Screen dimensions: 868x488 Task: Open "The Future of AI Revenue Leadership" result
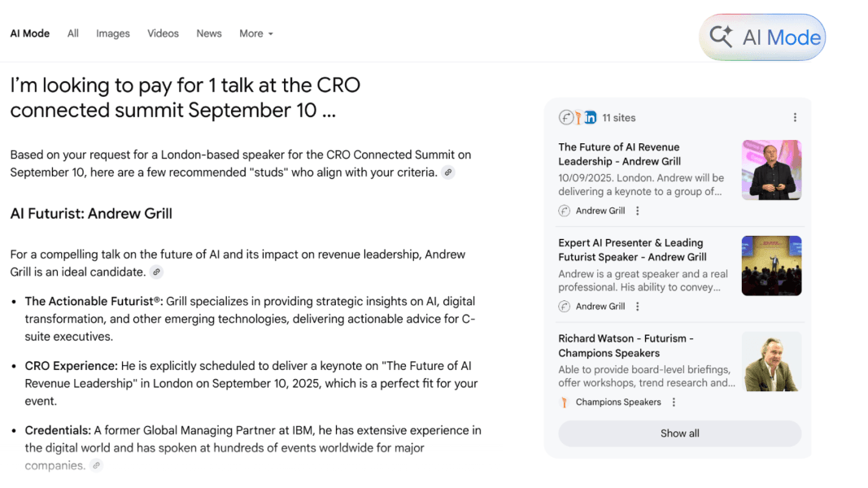point(619,154)
